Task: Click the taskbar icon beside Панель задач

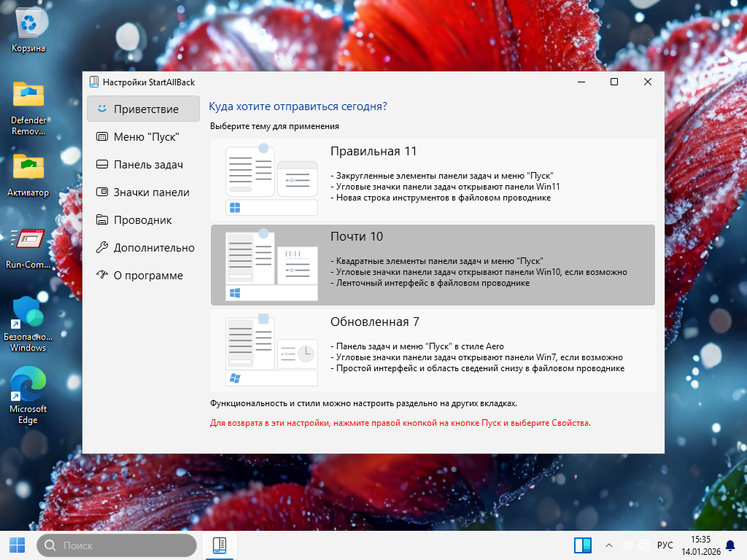Action: coord(102,164)
